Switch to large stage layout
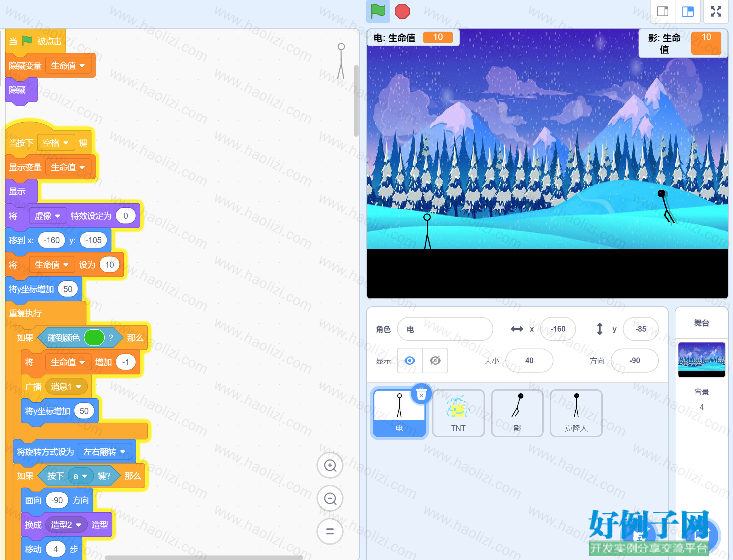This screenshot has width=733, height=560. pyautogui.click(x=688, y=11)
